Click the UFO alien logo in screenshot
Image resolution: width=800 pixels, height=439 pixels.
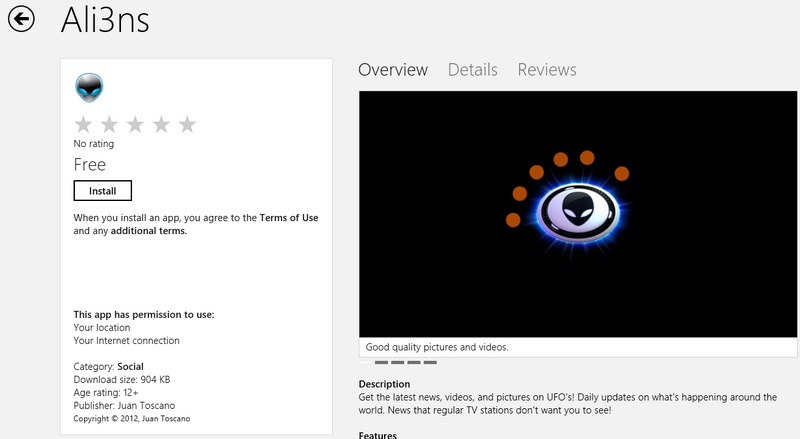pos(578,212)
